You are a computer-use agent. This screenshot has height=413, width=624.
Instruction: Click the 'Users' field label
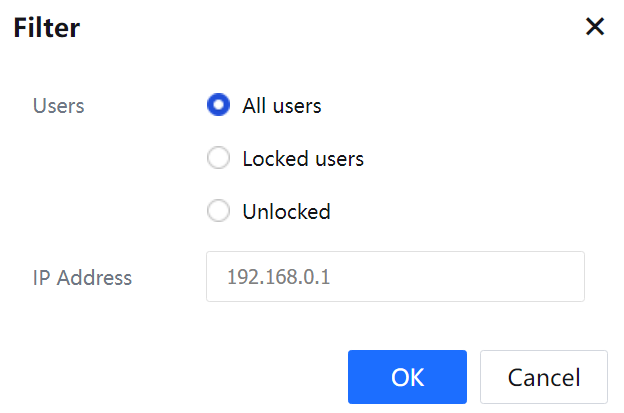click(x=58, y=105)
